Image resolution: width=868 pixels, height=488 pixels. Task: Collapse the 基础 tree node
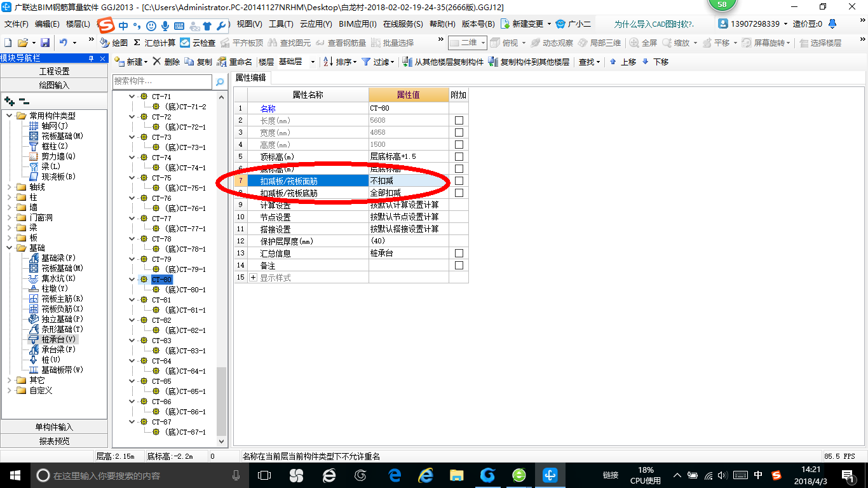10,248
